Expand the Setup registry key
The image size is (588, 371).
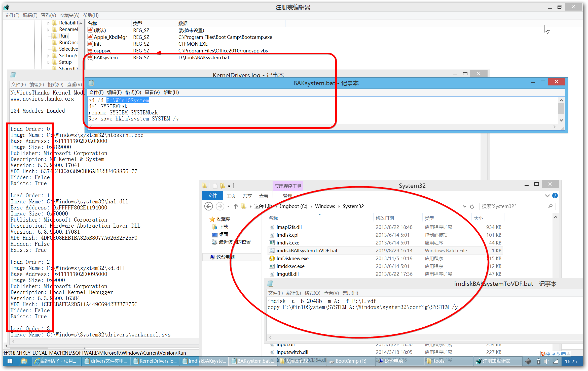(x=48, y=62)
